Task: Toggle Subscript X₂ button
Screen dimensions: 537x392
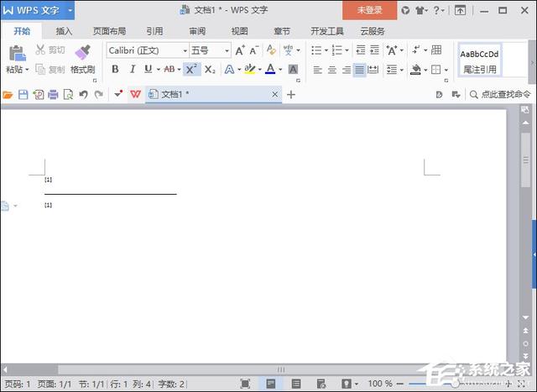Action: coord(210,70)
